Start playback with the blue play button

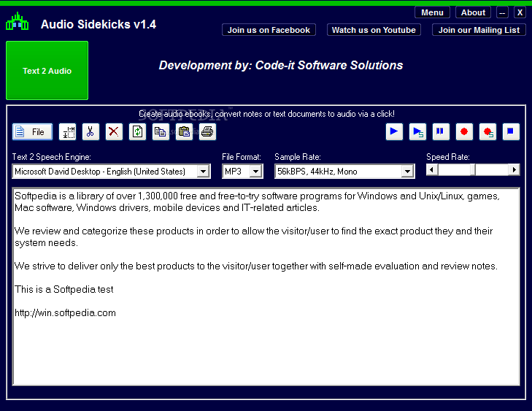(x=394, y=131)
